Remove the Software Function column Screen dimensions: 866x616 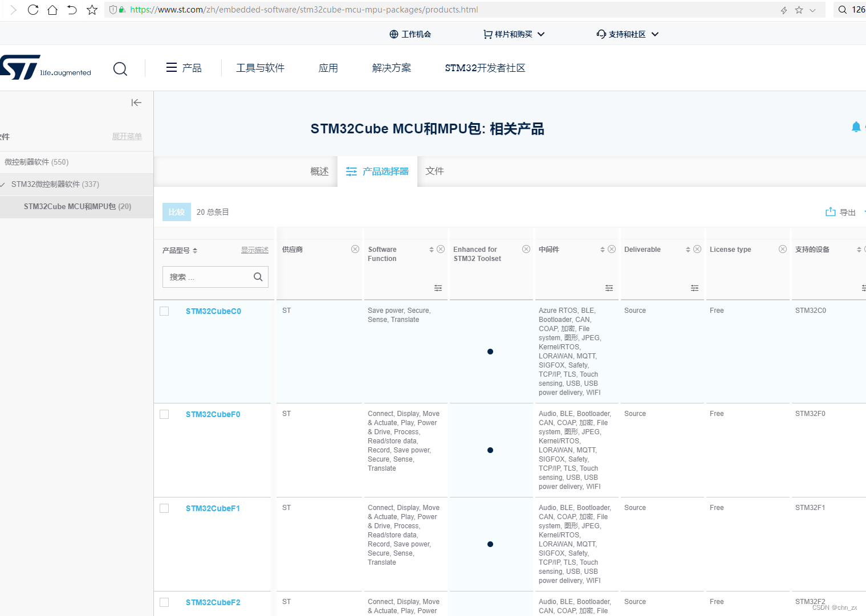tap(441, 249)
